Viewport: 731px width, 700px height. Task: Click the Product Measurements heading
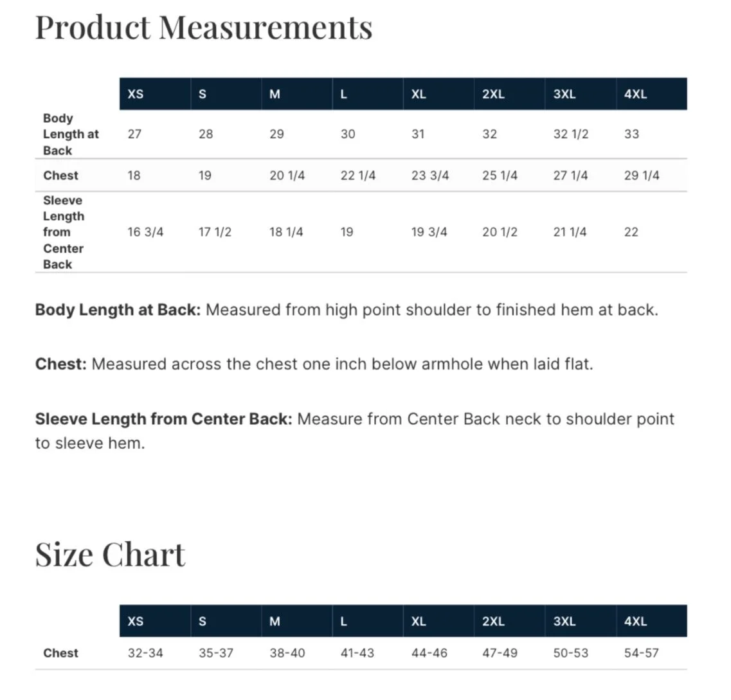click(x=204, y=28)
